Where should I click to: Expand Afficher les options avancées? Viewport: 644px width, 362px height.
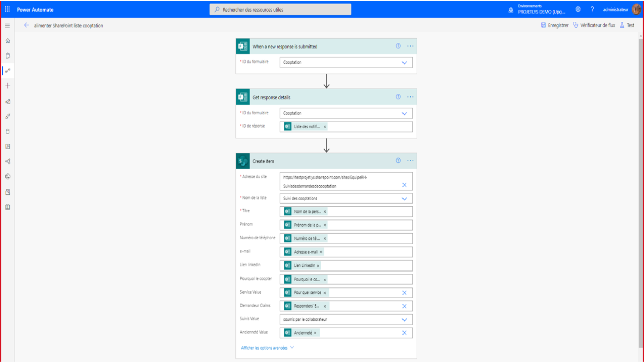coord(267,348)
